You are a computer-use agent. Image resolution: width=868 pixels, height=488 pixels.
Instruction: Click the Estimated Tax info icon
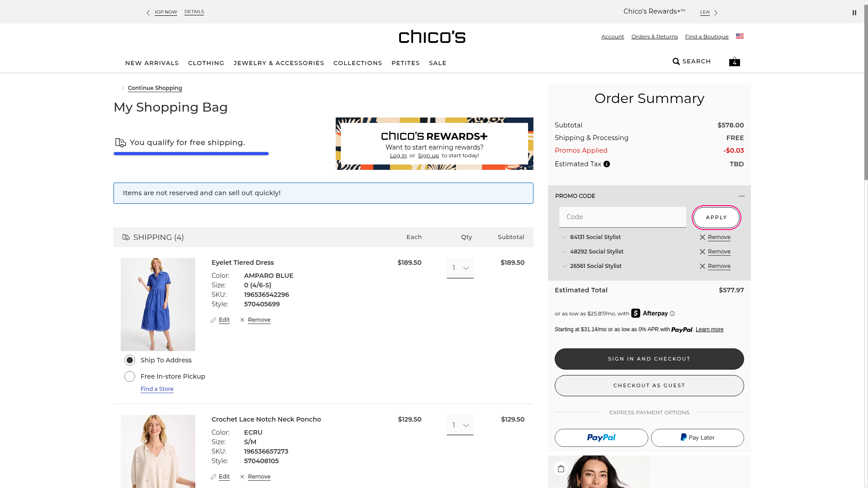point(607,164)
